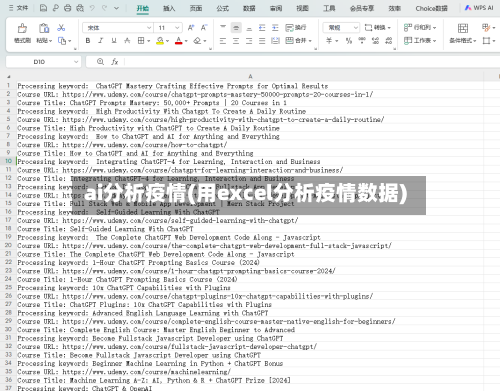Image resolution: width=500 pixels, height=391 pixels.
Task: Toggle Underline formatting
Action: (114, 41)
